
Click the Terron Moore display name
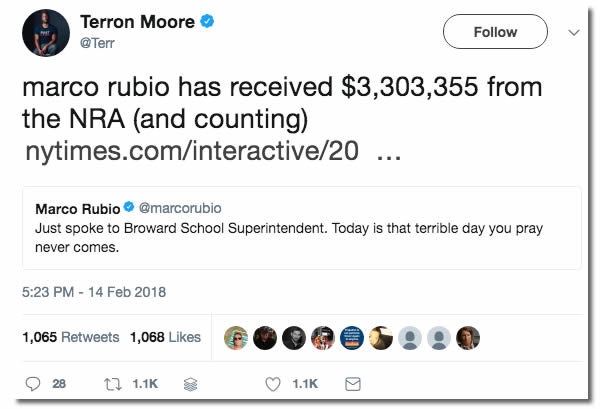tap(135, 23)
